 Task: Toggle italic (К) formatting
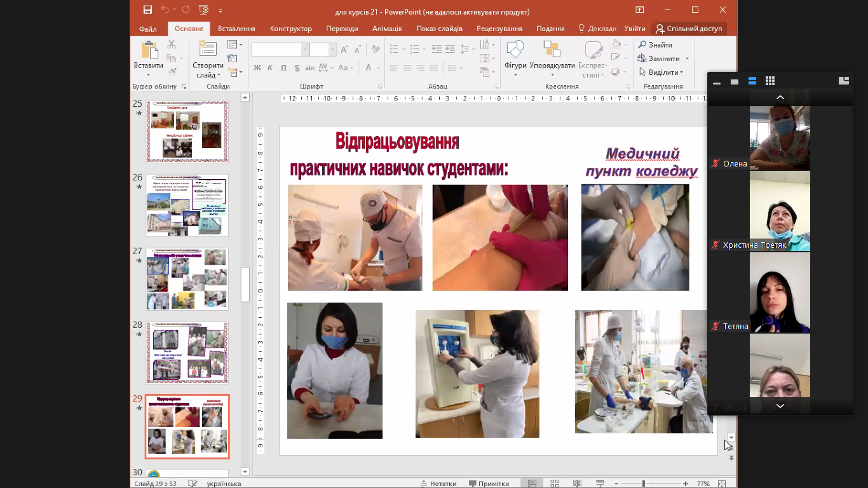pos(270,67)
